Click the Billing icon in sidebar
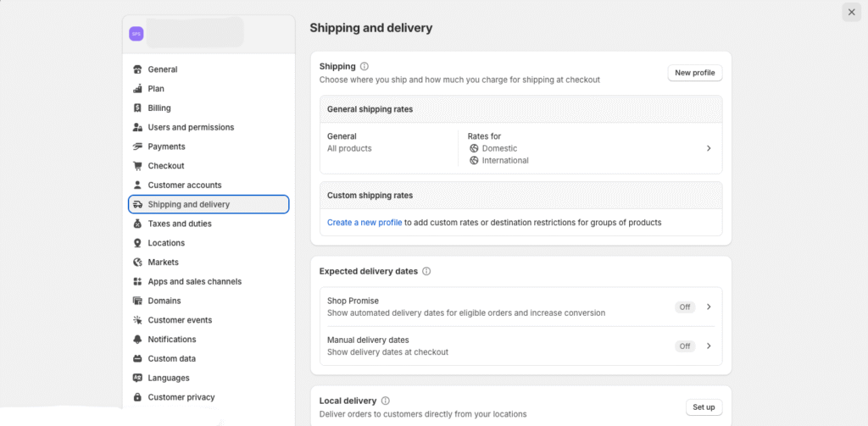The height and width of the screenshot is (426, 868). pos(137,108)
